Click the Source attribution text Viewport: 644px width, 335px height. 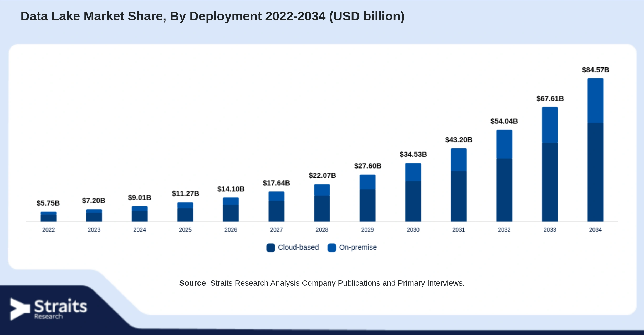[x=322, y=283]
